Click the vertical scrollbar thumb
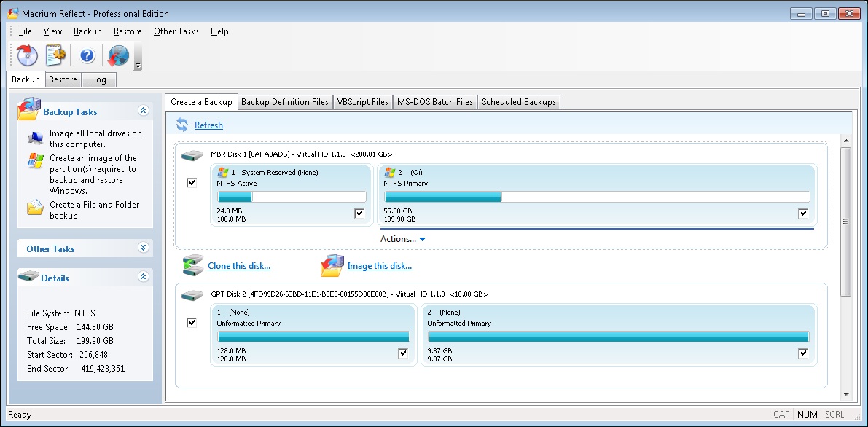This screenshot has width=868, height=427. pos(845,221)
